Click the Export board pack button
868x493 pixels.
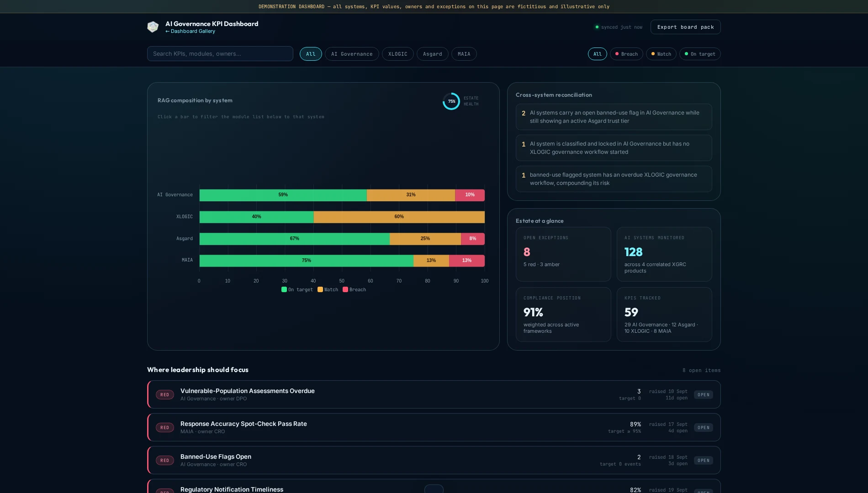click(685, 27)
